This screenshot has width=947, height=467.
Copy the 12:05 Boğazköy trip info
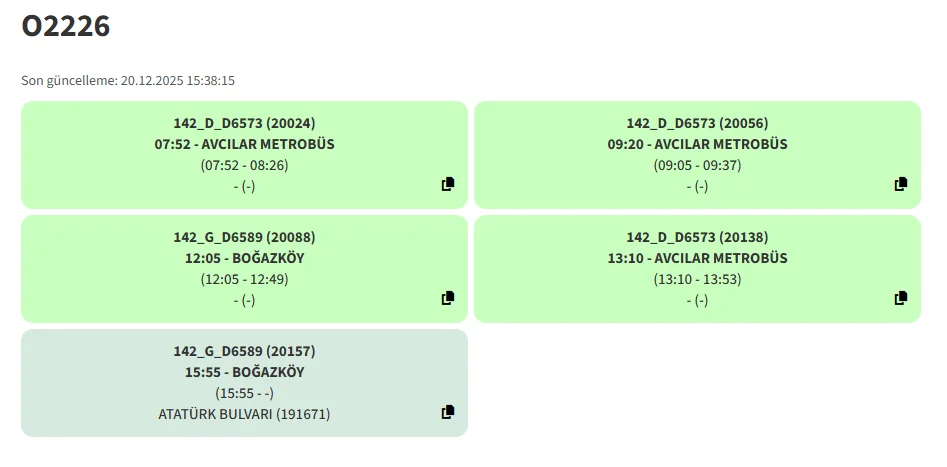448,298
